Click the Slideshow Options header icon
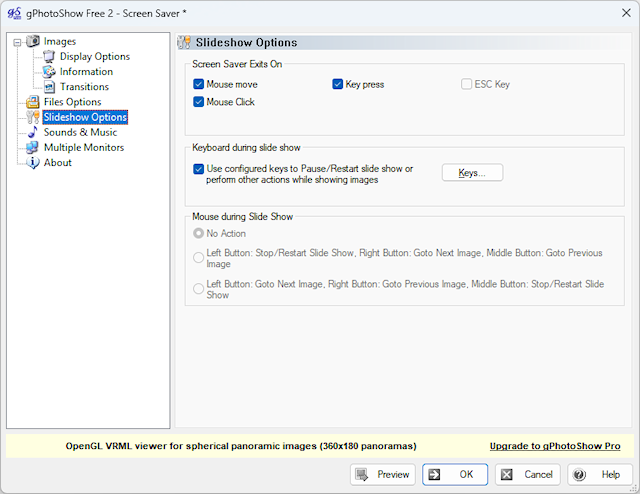Screen dimensions: 640x494 184,42
